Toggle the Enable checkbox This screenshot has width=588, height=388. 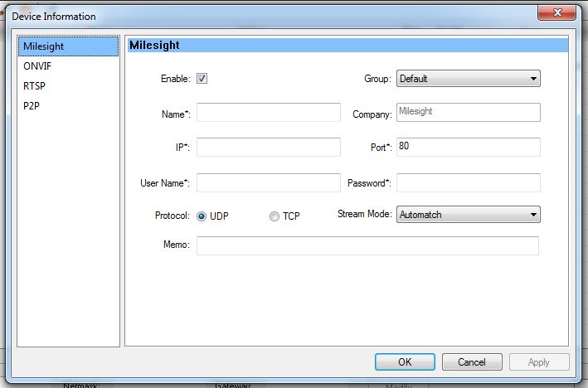[x=202, y=79]
